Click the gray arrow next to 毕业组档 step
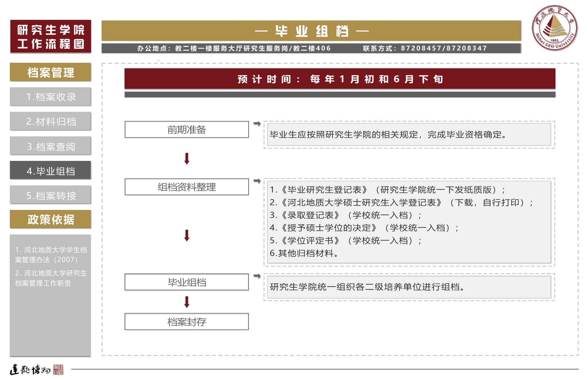Screen dimensions: 588x380 click(x=257, y=276)
